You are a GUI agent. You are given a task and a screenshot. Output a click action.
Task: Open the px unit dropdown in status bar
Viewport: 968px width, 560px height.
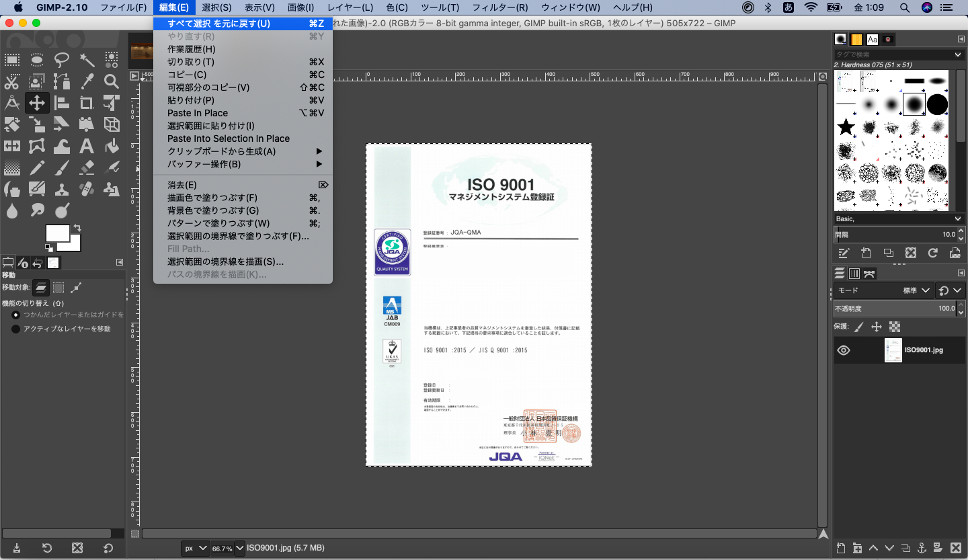pyautogui.click(x=196, y=549)
